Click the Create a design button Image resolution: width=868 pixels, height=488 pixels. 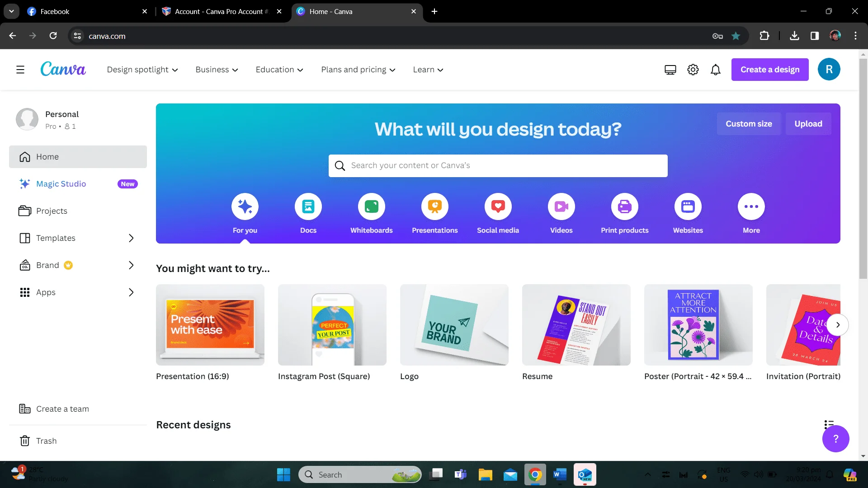click(770, 70)
